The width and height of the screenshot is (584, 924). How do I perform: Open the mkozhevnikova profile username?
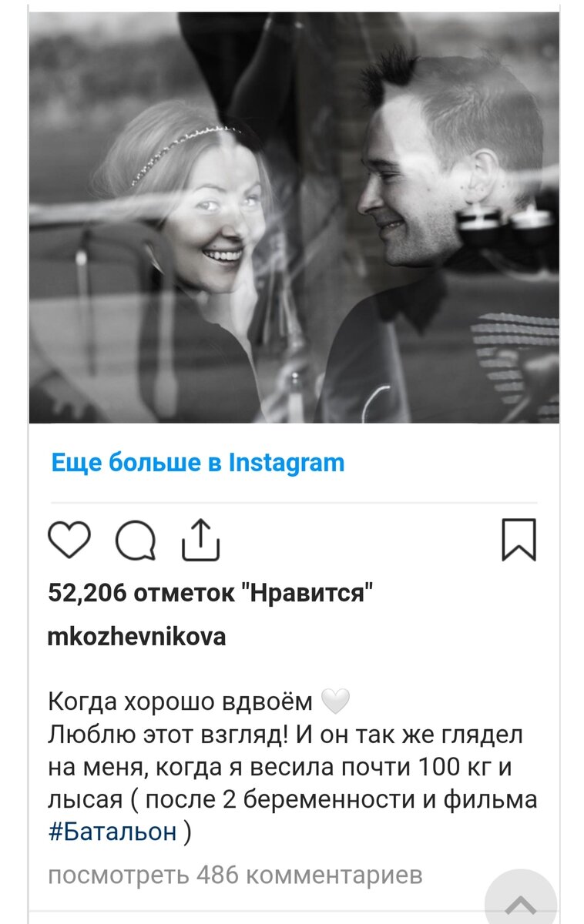(x=137, y=637)
